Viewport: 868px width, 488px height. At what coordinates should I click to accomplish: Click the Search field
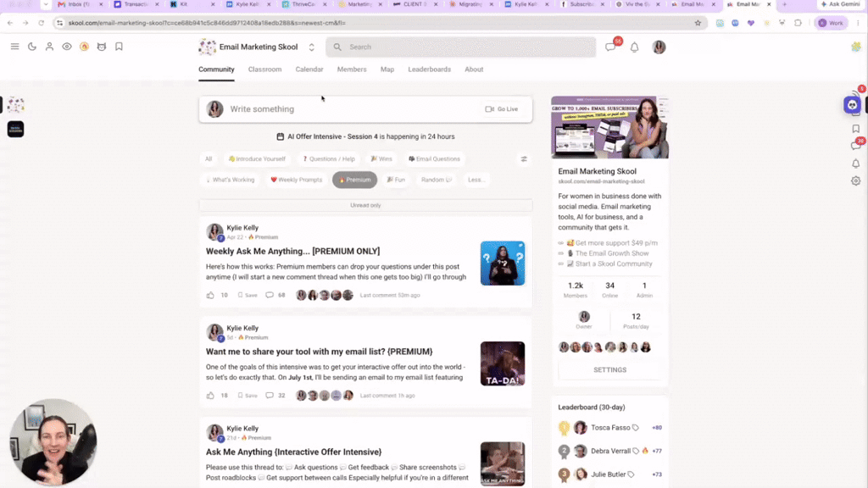(x=460, y=47)
